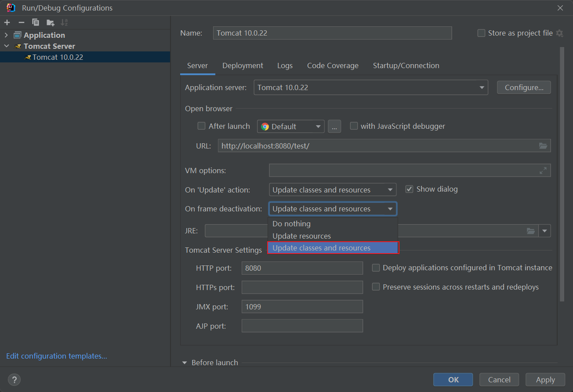Viewport: 573px width, 392px height.
Task: Click the Cancel button
Action: pyautogui.click(x=499, y=380)
